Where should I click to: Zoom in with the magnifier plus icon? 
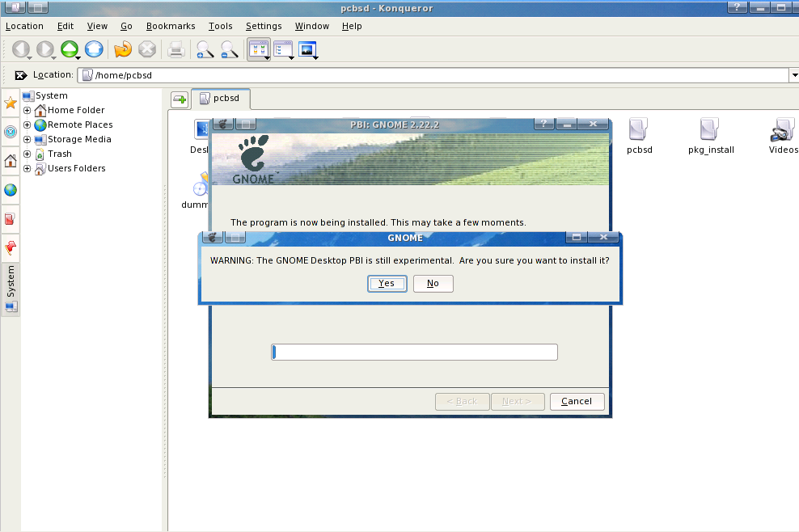[205, 49]
